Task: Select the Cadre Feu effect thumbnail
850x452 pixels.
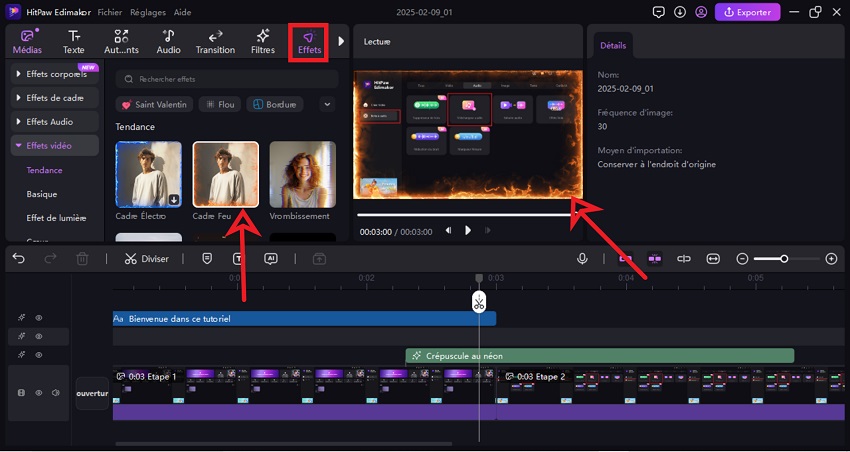Action: pos(225,174)
